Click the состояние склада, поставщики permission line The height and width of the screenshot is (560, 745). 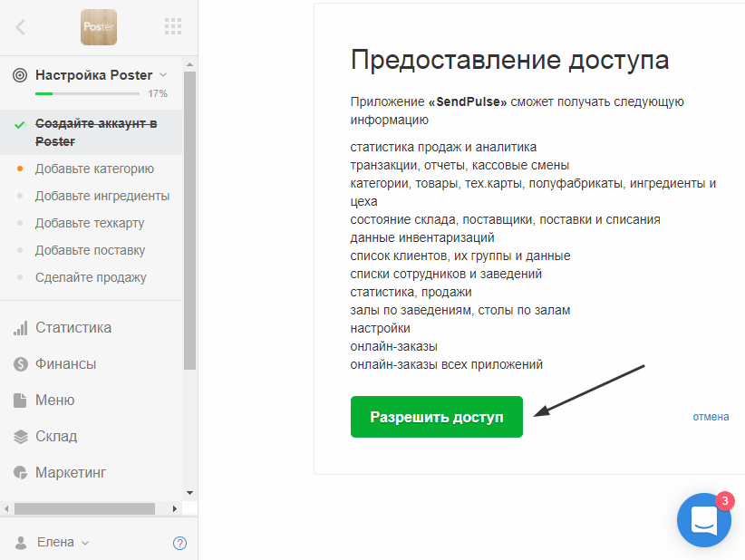coord(505,219)
